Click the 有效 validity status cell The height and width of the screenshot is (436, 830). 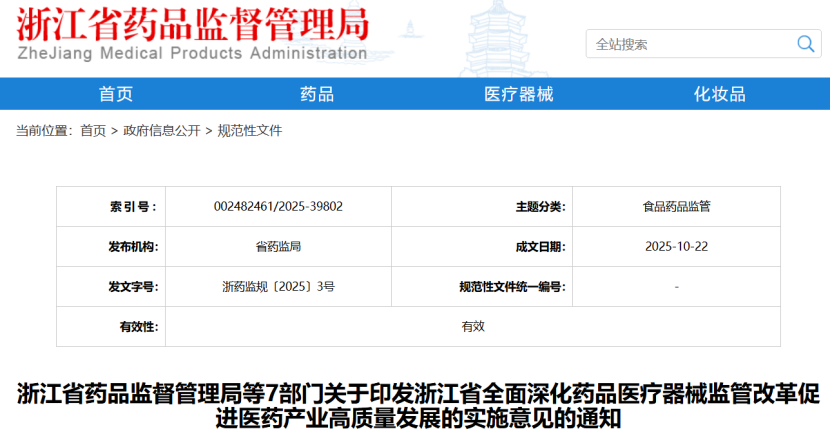473,326
